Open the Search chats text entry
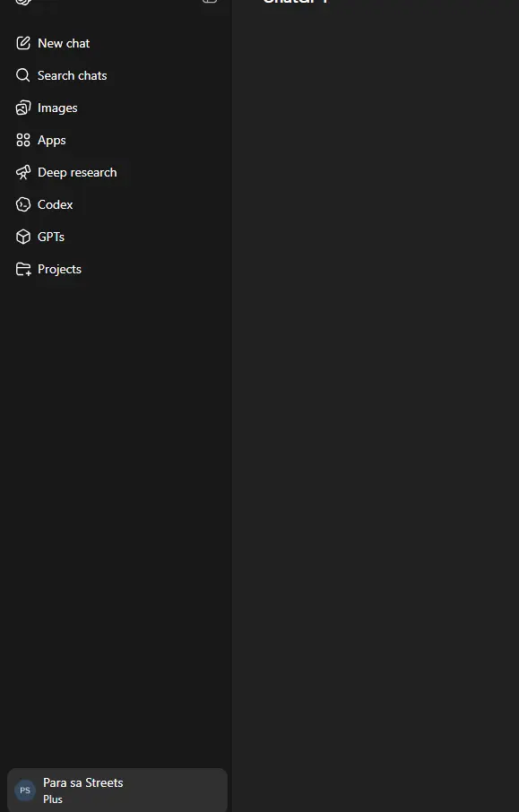519x812 pixels. pos(72,75)
